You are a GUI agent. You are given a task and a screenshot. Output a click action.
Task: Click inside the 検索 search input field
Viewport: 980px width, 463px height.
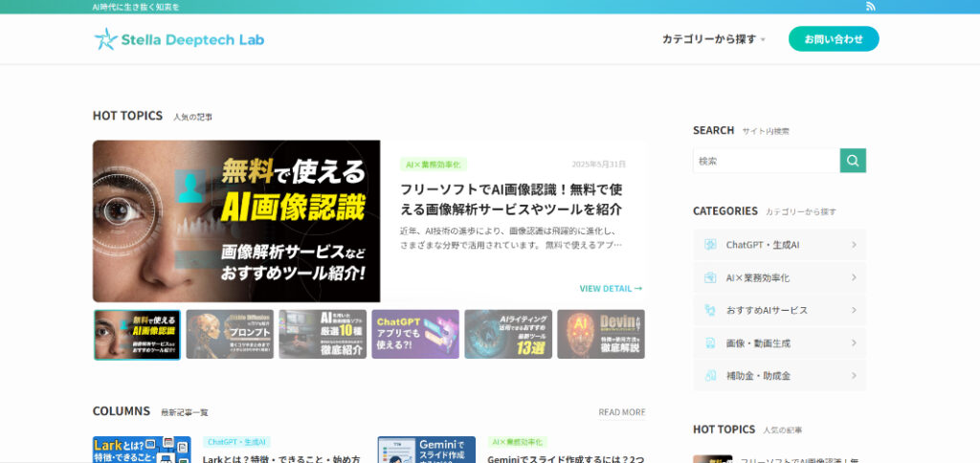[766, 161]
